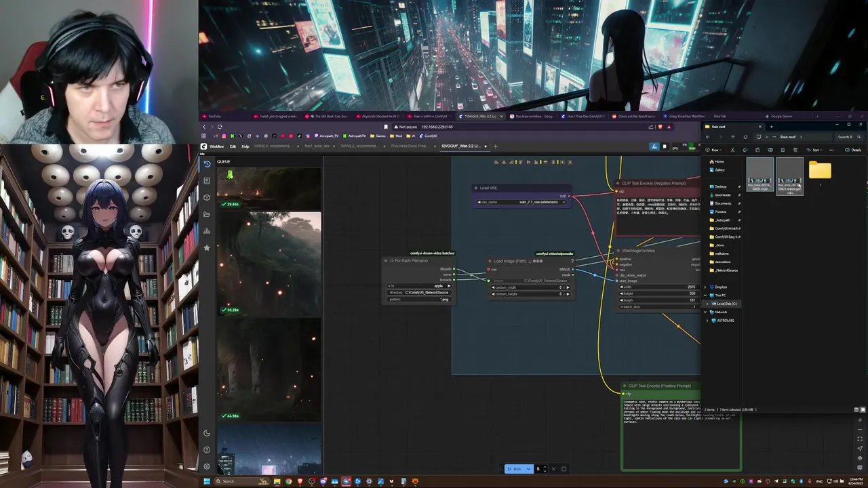Open the Games bookmark folder
868x488 pixels.
click(379, 136)
